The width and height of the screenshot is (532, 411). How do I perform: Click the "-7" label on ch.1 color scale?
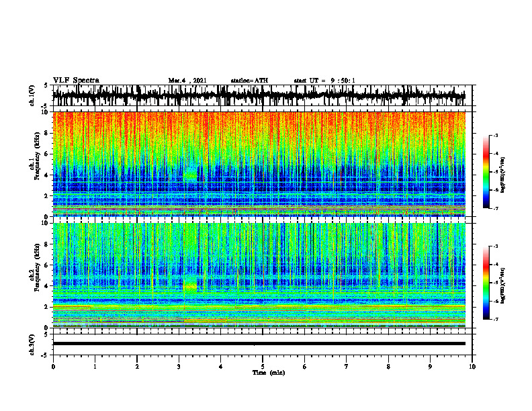coord(496,208)
